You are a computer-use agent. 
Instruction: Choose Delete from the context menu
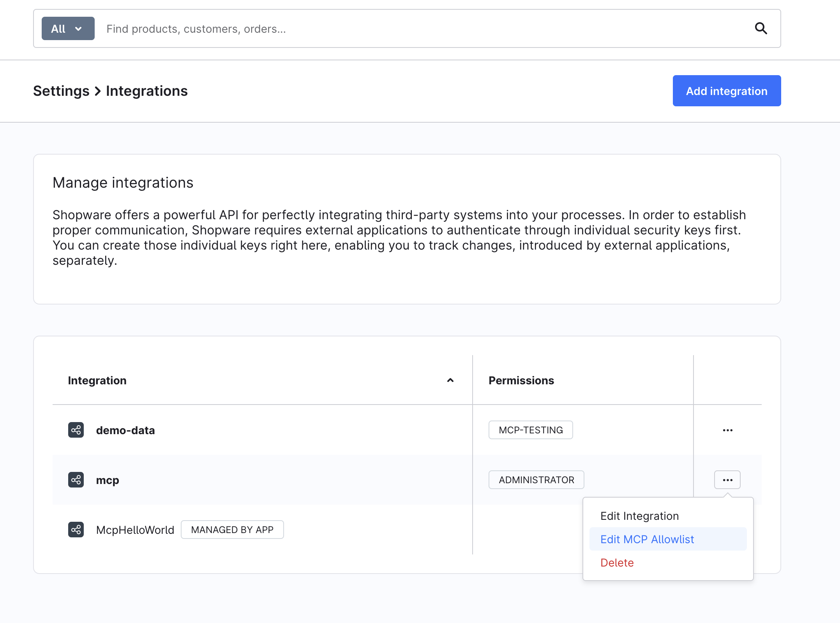668,563
